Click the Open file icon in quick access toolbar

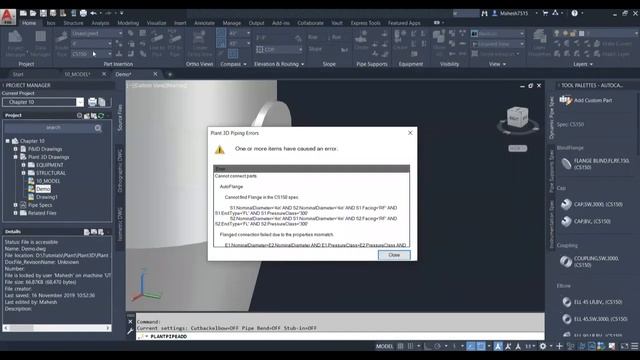(x=33, y=13)
